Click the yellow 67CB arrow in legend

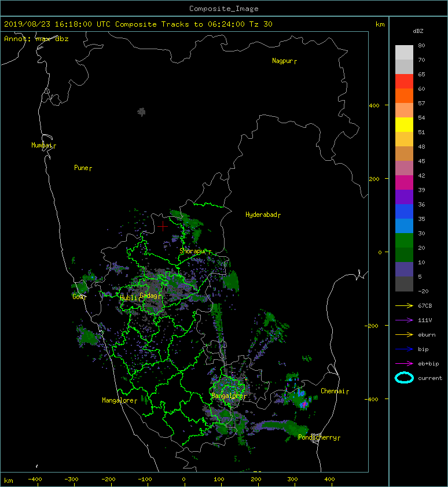pos(404,306)
